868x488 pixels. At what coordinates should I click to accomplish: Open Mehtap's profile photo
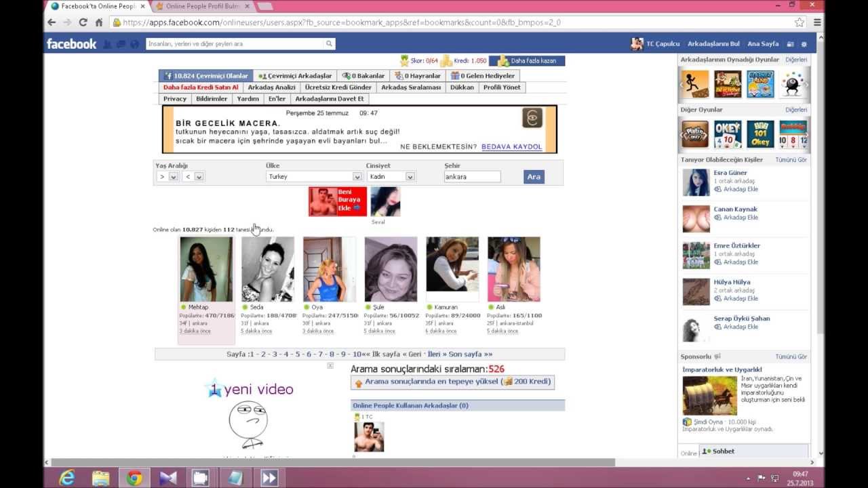click(206, 269)
